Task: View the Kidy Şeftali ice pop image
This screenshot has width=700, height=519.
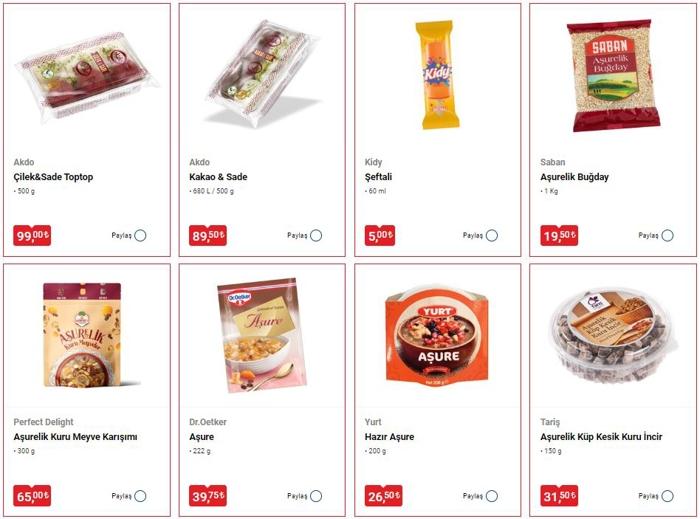Action: click(x=438, y=75)
